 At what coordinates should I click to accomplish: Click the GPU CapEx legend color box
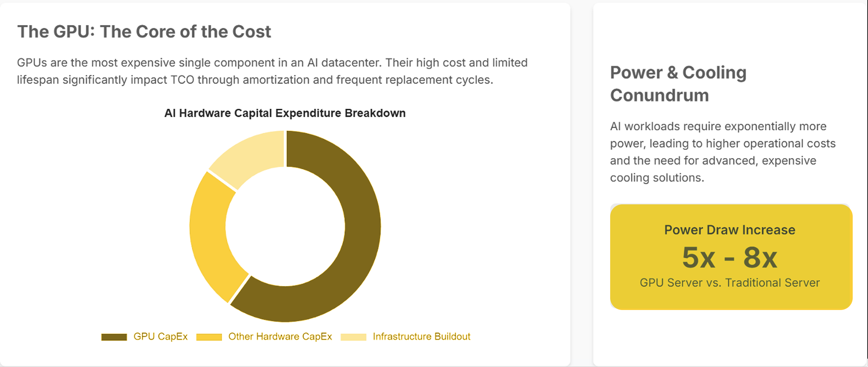pyautogui.click(x=114, y=337)
